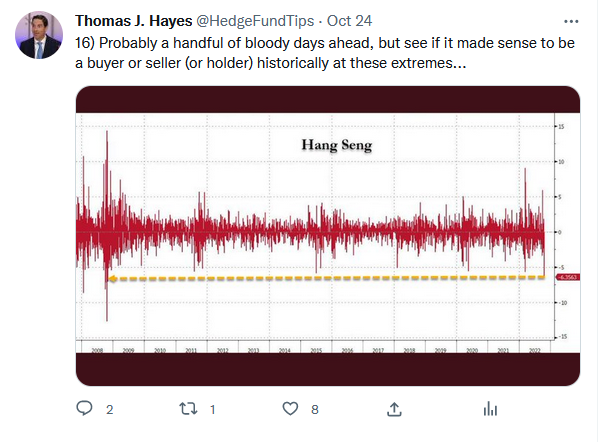This screenshot has height=442, width=598.
Task: Click the Hang Seng title in chart
Action: tap(337, 145)
